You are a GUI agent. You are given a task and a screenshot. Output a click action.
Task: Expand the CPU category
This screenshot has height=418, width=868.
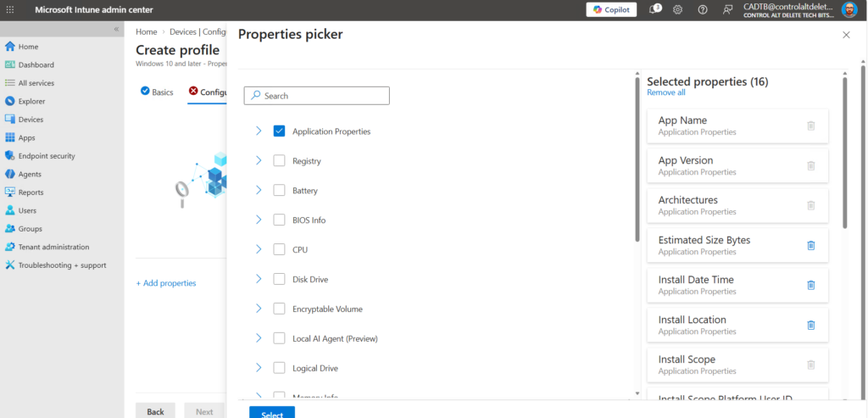pyautogui.click(x=259, y=249)
